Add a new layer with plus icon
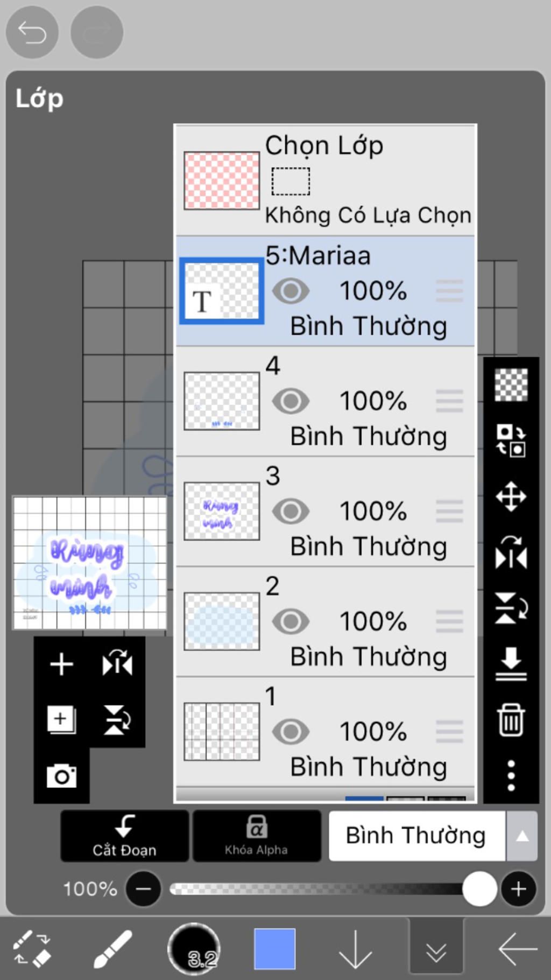 click(61, 664)
